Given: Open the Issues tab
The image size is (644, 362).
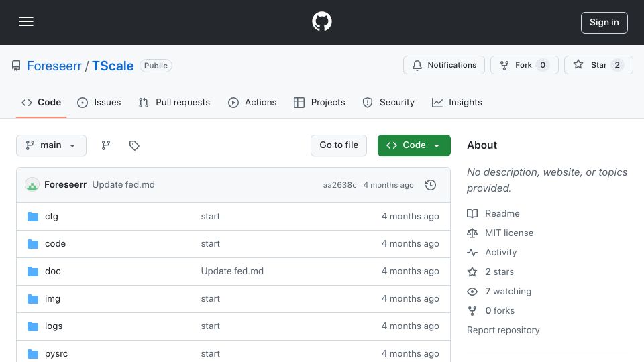Looking at the screenshot, I should click(x=99, y=102).
